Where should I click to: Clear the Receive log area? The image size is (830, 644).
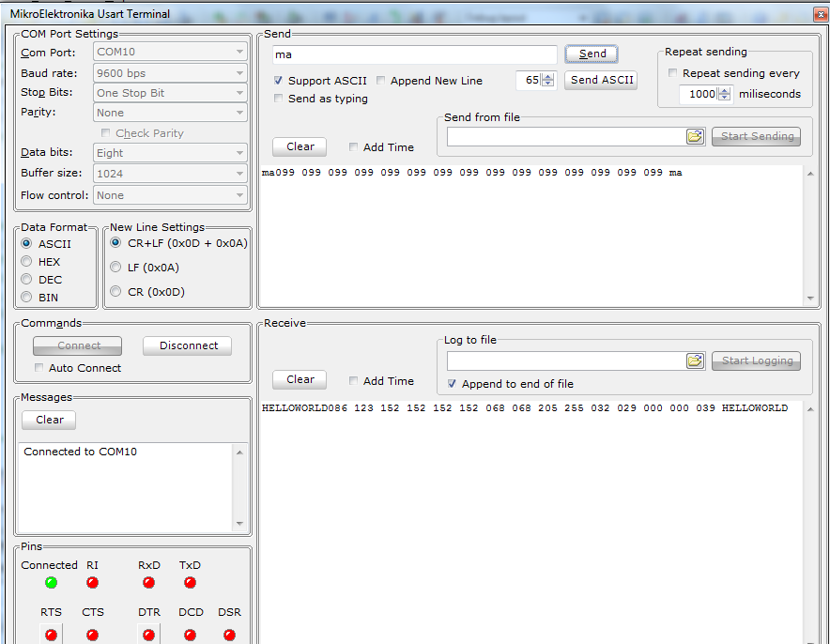point(300,379)
